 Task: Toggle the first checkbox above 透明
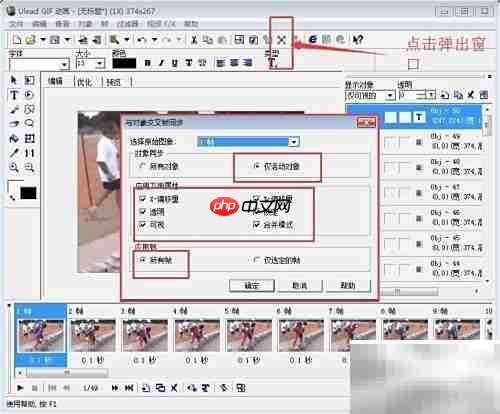point(143,199)
